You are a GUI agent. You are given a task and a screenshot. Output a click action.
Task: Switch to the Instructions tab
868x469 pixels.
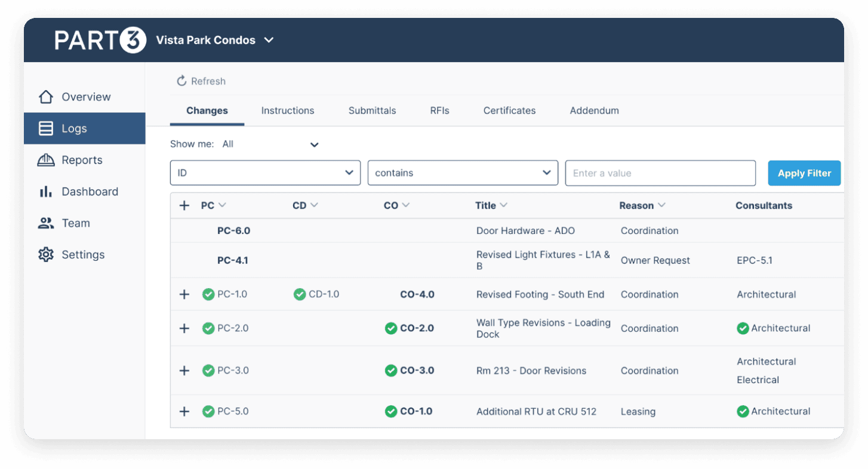pos(288,110)
